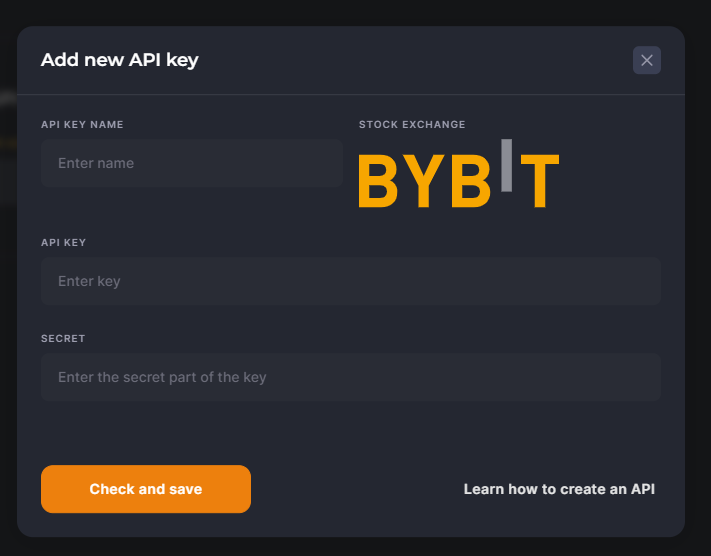
Task: Click the API KEY NAME label
Action: point(82,124)
